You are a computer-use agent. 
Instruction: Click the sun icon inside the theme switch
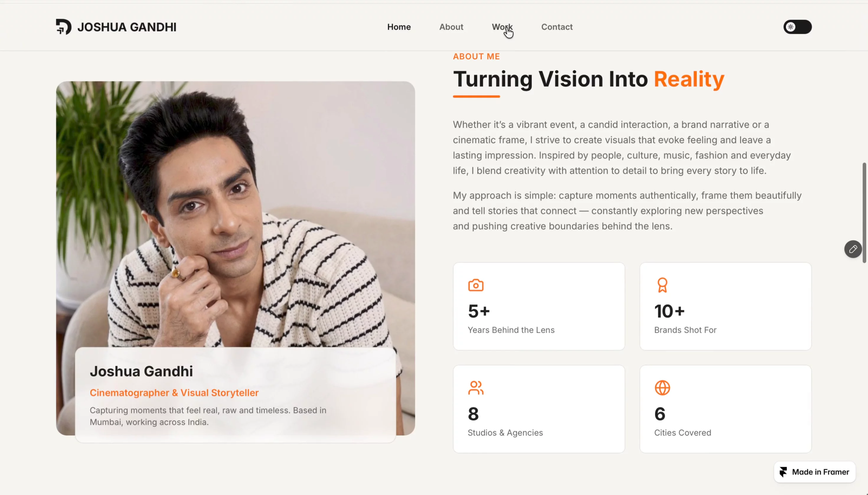coord(791,27)
